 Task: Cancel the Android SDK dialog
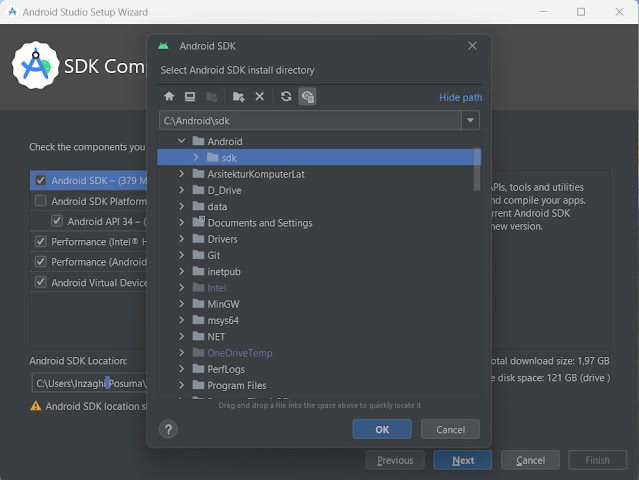(450, 429)
